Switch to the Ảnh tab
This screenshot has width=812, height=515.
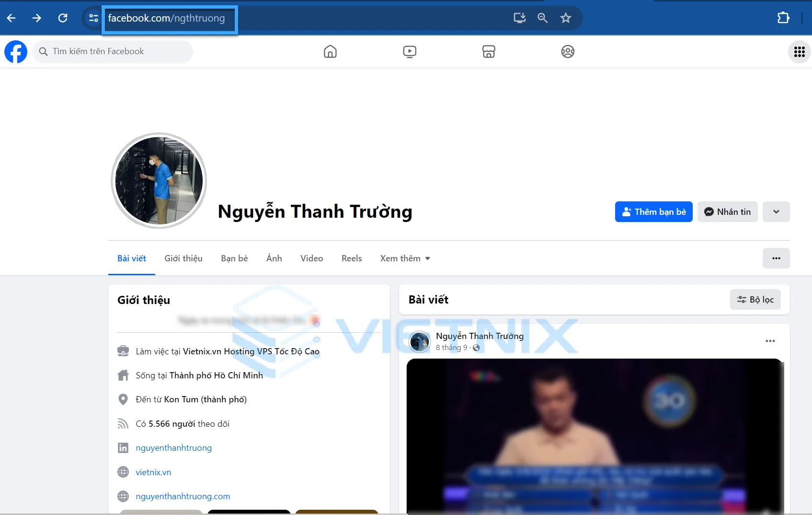pyautogui.click(x=274, y=258)
